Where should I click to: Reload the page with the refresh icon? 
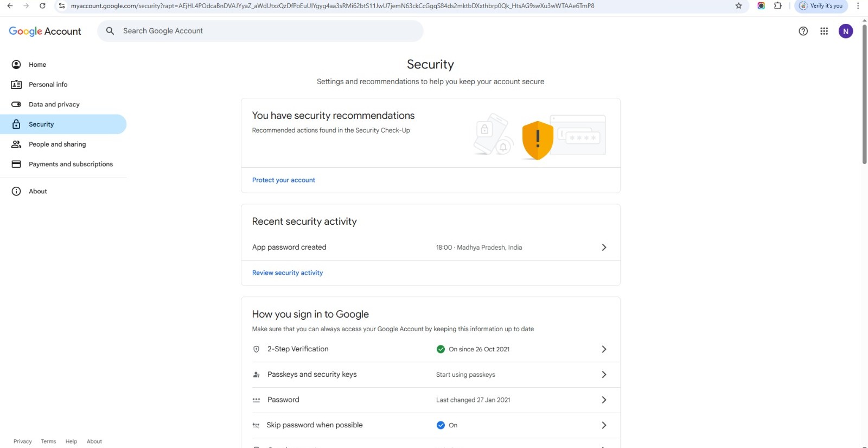(x=42, y=6)
